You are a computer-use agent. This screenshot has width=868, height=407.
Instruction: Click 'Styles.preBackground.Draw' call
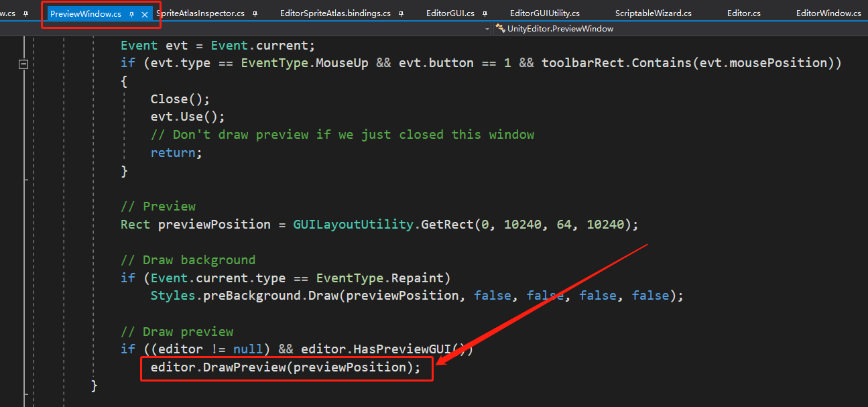point(245,296)
